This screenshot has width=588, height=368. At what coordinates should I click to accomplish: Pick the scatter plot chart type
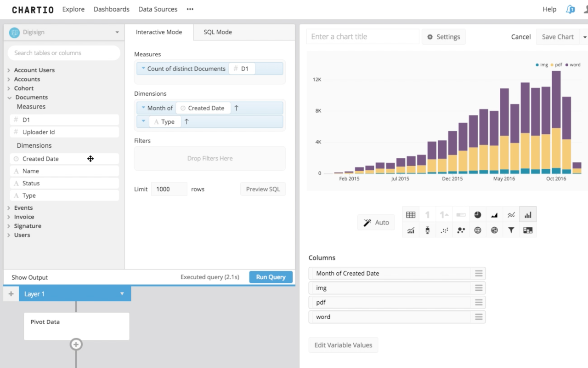[x=444, y=230]
